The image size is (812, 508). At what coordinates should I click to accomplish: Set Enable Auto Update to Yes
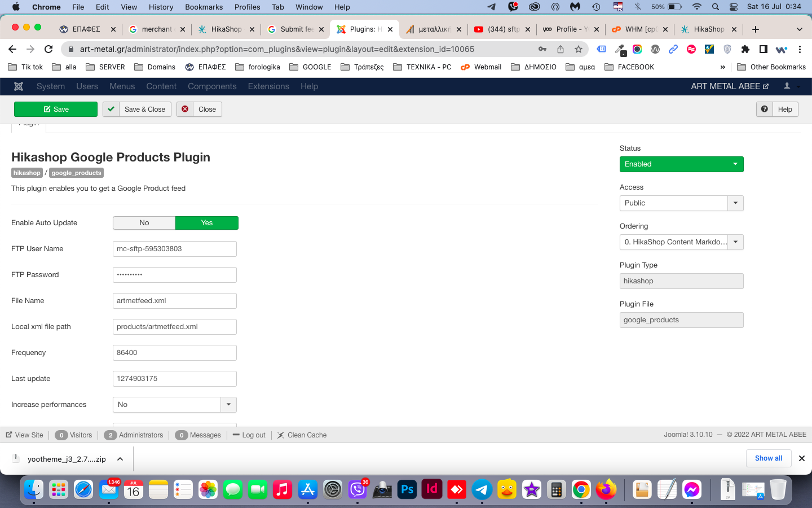[x=207, y=223]
